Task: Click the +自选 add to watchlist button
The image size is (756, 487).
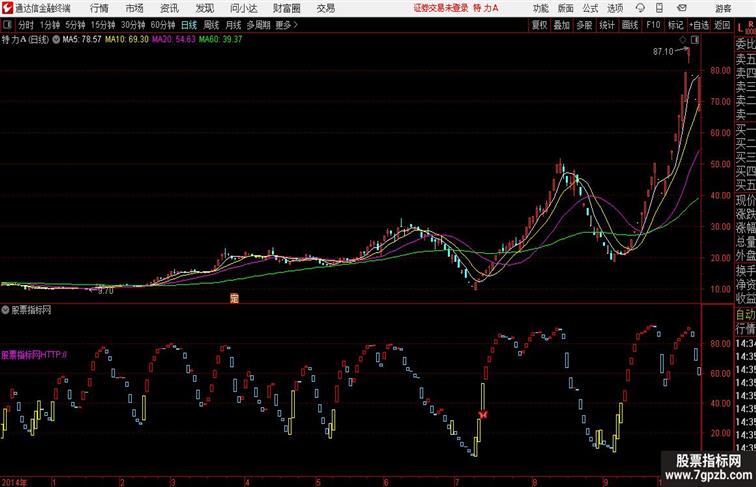Action: point(699,25)
